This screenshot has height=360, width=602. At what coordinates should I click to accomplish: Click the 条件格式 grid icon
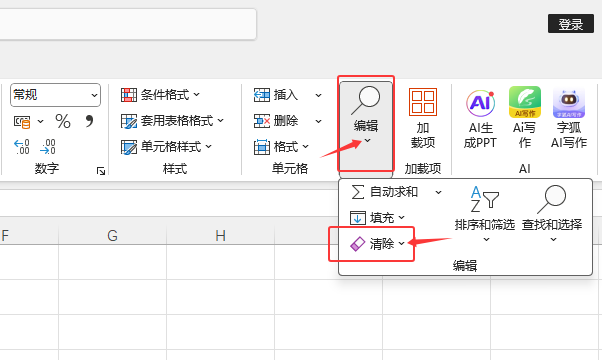coord(129,95)
